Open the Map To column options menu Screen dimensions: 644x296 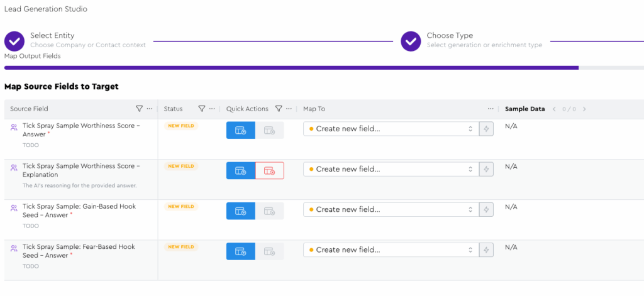coord(491,109)
